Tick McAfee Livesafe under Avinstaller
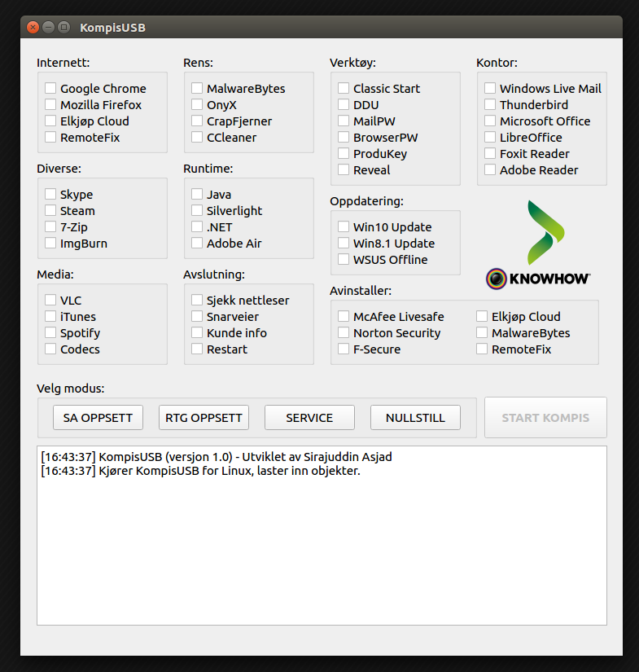This screenshot has width=639, height=672. [344, 316]
